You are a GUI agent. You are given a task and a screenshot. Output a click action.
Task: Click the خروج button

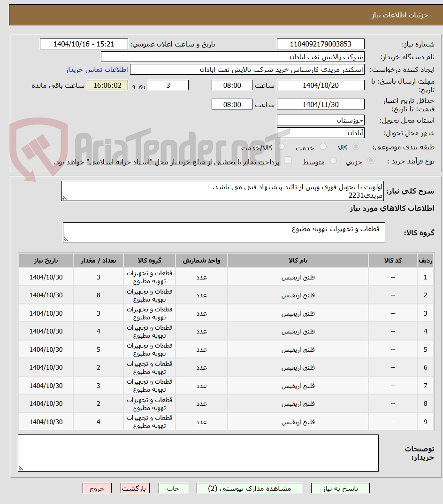(97, 488)
